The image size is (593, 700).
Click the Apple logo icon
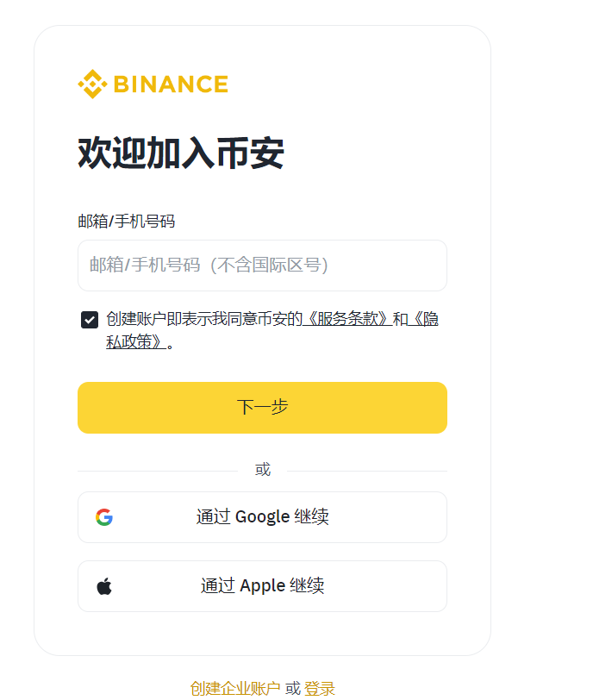coord(104,586)
